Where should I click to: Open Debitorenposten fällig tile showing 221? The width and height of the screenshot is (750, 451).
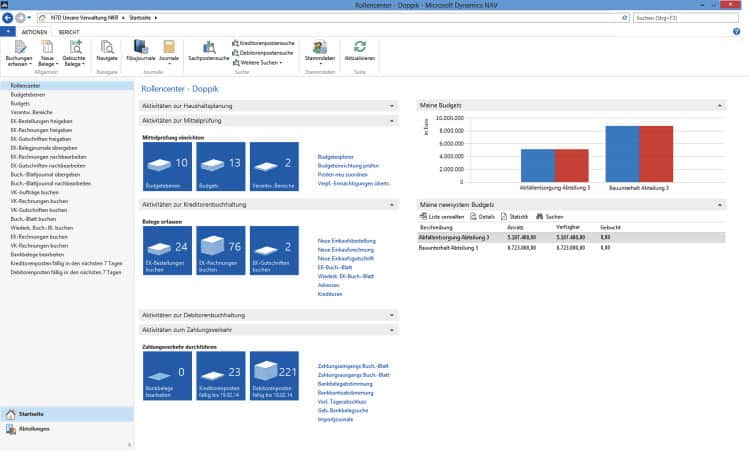point(274,376)
